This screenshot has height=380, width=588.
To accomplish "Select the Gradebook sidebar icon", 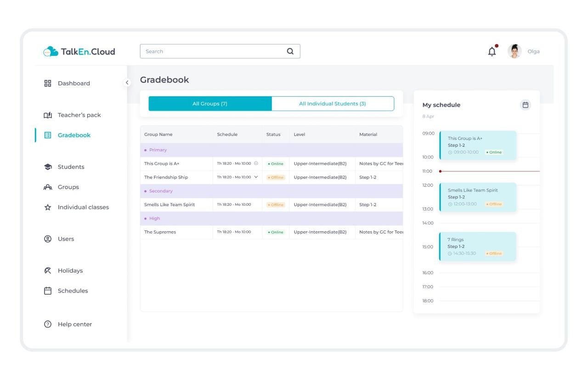I will pyautogui.click(x=48, y=134).
